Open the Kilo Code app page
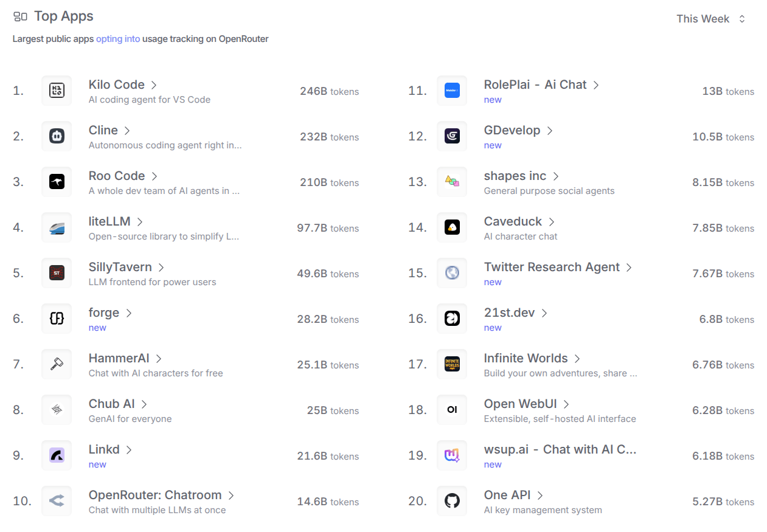767x532 pixels. [x=123, y=85]
